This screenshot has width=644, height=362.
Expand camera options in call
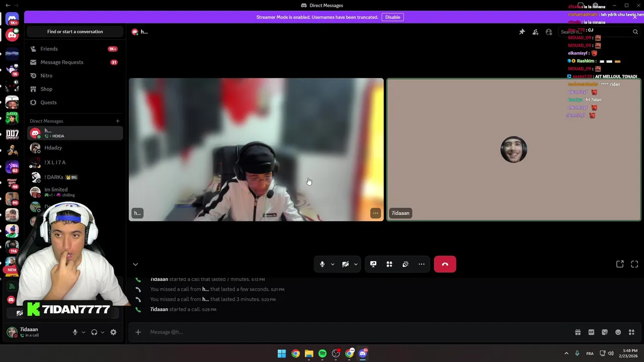[356, 264]
